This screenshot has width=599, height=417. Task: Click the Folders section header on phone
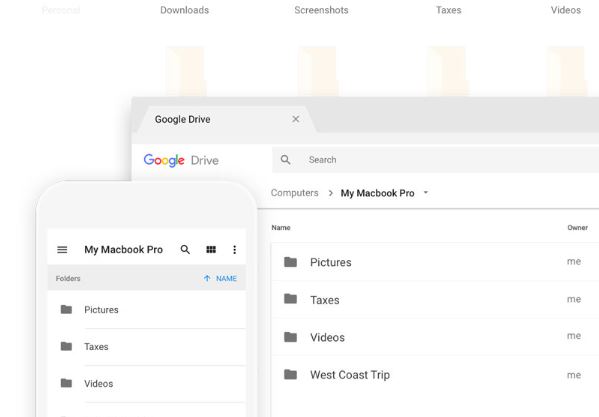pyautogui.click(x=68, y=279)
